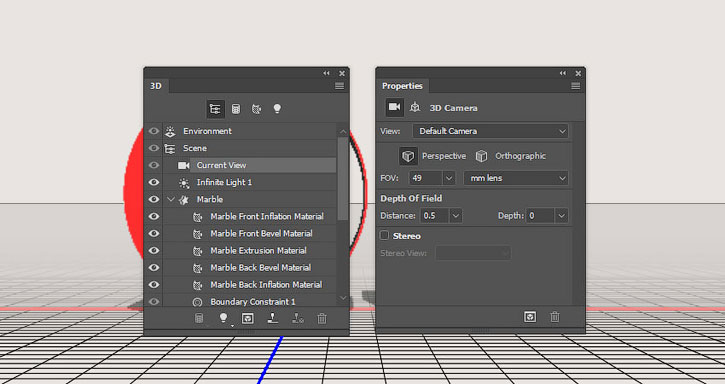
Task: Click Boundary Constraint 1 circle icon
Action: click(x=197, y=302)
